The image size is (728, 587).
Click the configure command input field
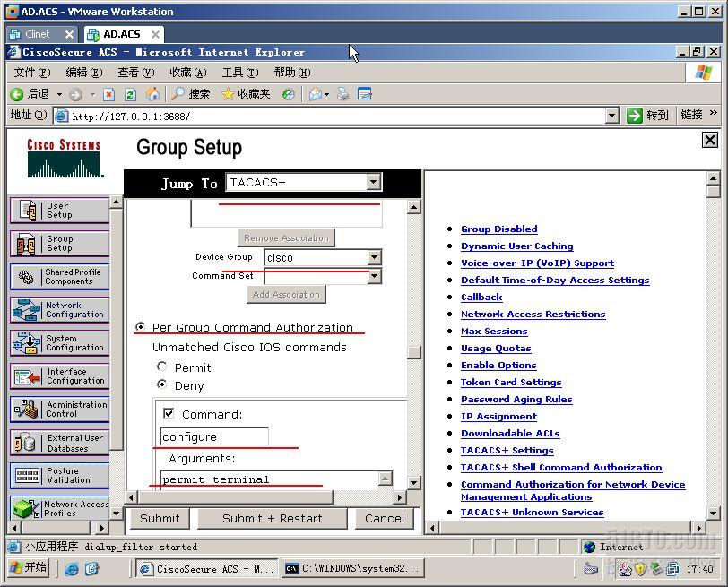[214, 436]
